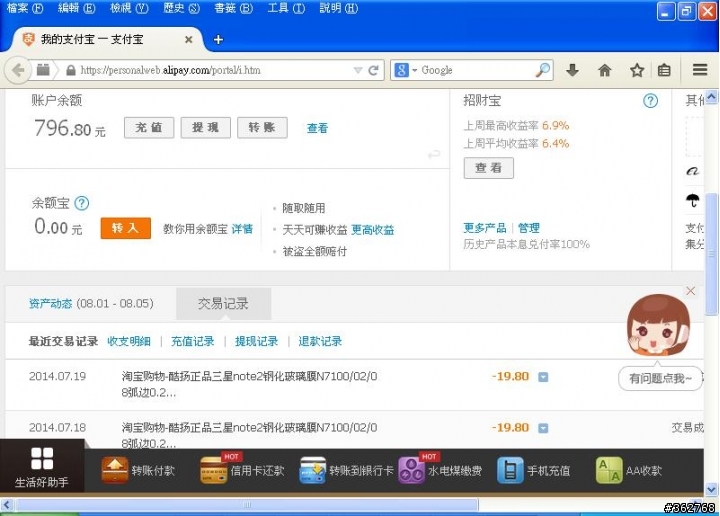Open the 水电煤缴费 icon
Image resolution: width=720 pixels, height=516 pixels.
(411, 470)
